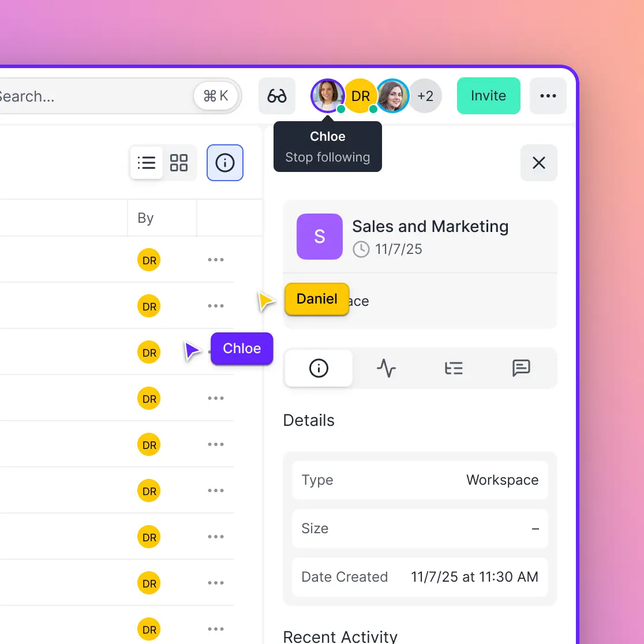644x644 pixels.
Task: Click the glasses follow-mode icon
Action: pyautogui.click(x=277, y=96)
